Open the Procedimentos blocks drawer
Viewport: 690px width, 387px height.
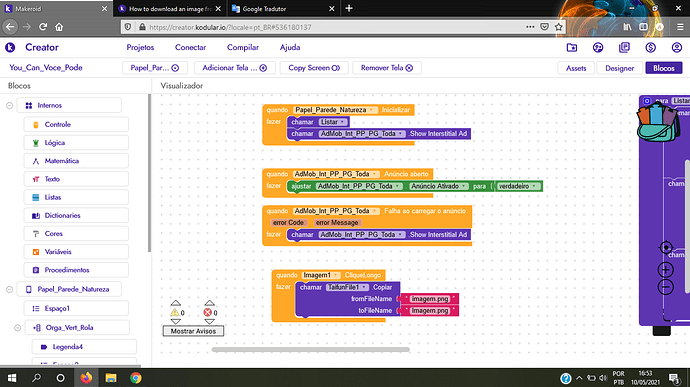[x=76, y=270]
